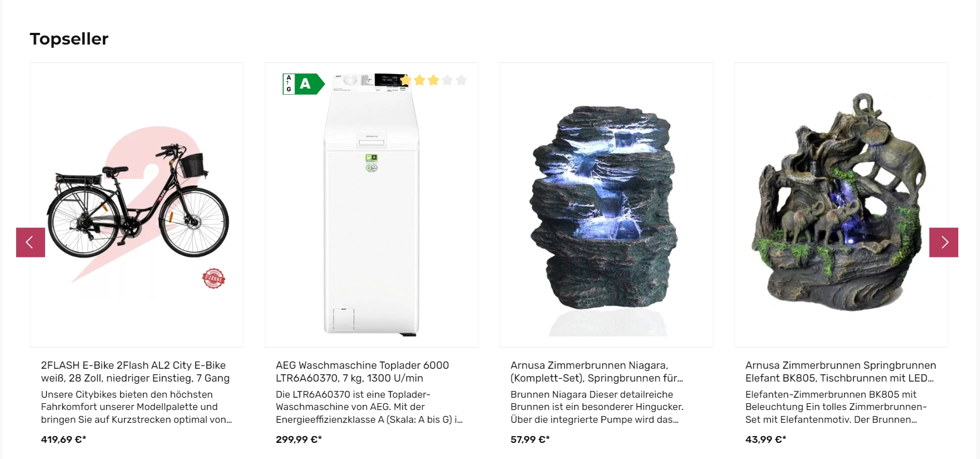Screen dimensions: 980x459
Task: Click the energy label A badge
Action: pos(303,84)
